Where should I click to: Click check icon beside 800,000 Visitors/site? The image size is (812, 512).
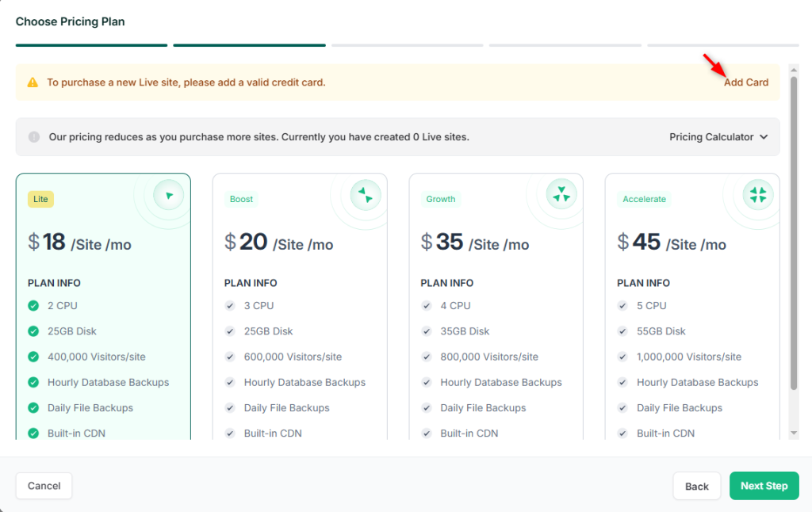click(426, 357)
